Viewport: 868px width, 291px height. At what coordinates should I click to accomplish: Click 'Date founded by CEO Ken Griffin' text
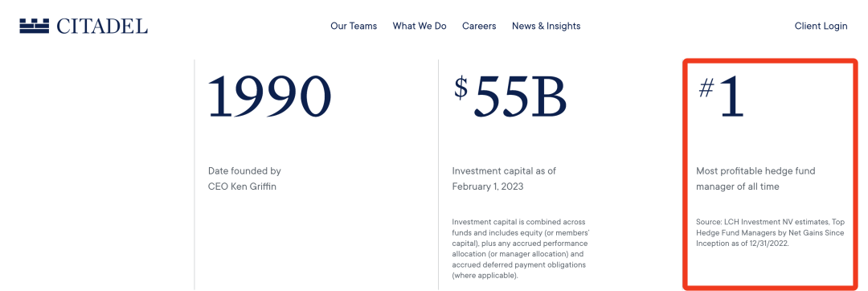pos(244,178)
